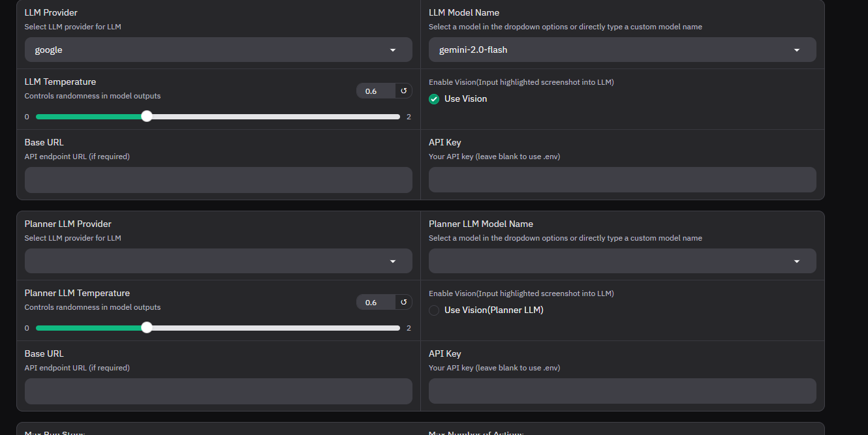
Task: Click the LLM Temperature slider handle
Action: tap(147, 116)
